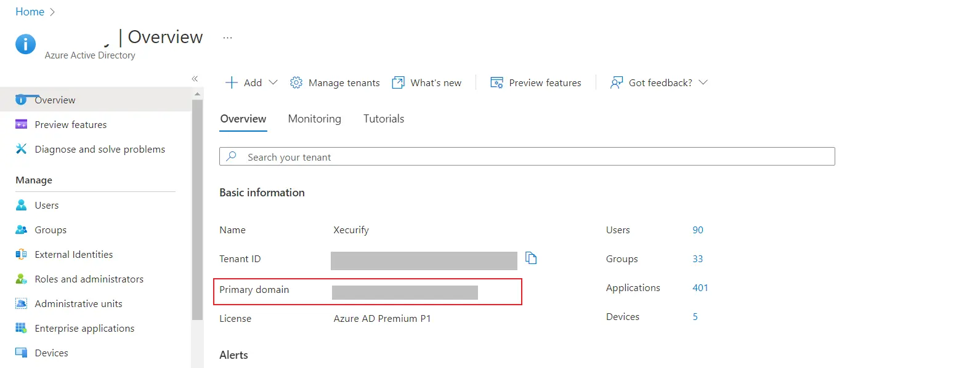The width and height of the screenshot is (980, 368).
Task: Click the Home breadcrumb link
Action: click(x=30, y=12)
